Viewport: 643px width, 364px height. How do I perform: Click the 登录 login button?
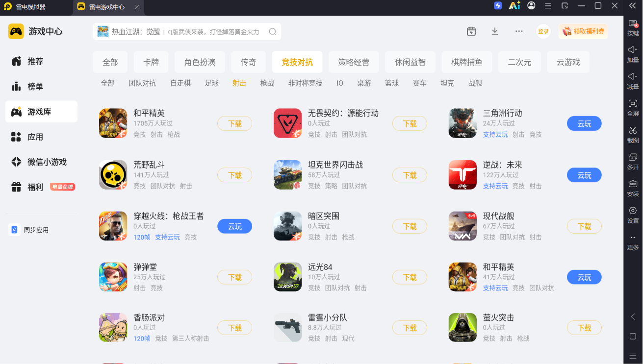543,31
